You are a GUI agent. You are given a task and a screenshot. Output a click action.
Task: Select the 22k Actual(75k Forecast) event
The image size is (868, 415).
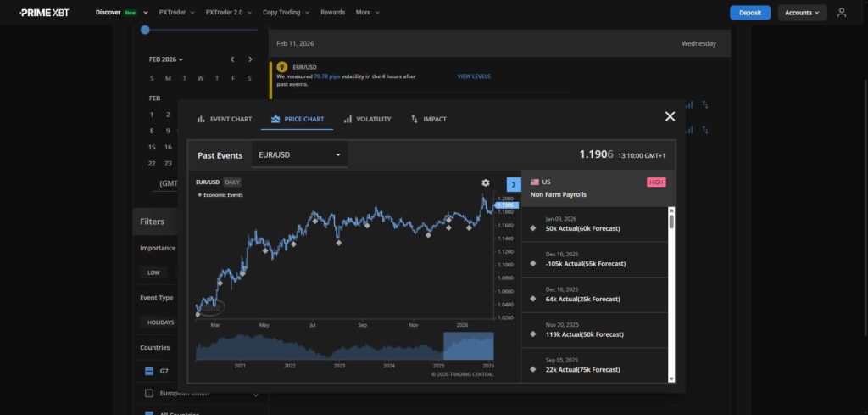595,366
